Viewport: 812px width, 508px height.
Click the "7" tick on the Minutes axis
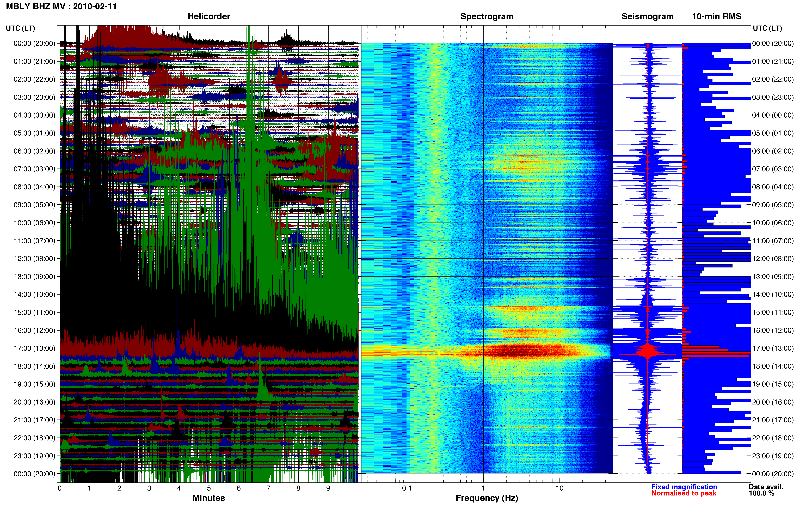pos(269,488)
